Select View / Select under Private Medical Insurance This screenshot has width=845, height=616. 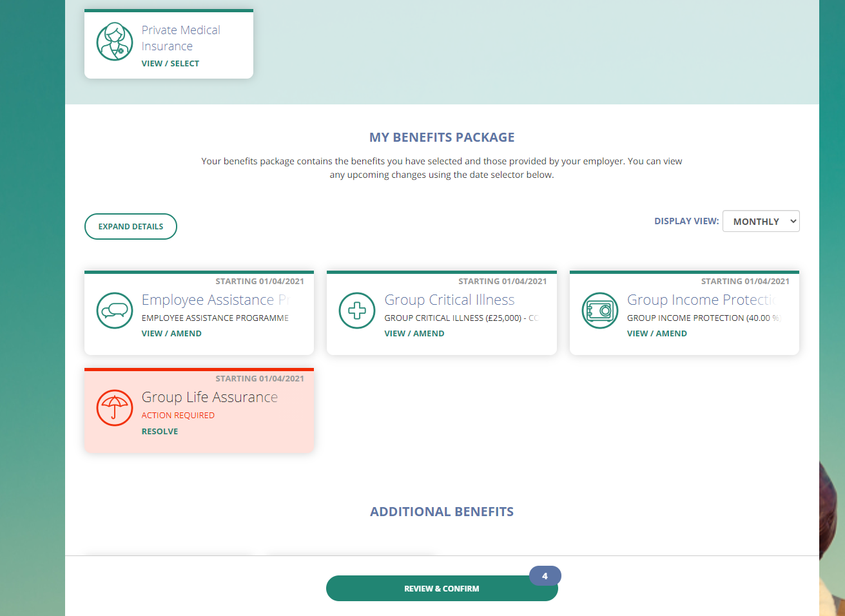click(x=170, y=63)
